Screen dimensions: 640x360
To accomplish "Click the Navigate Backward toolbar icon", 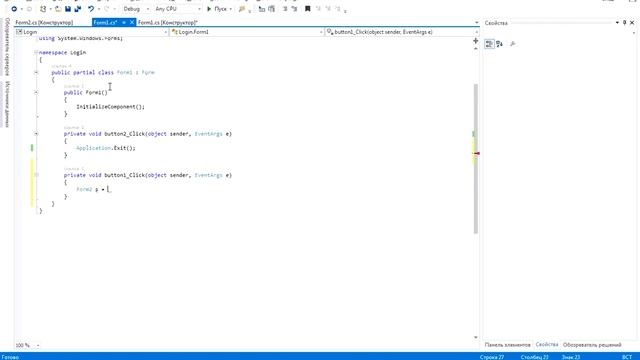I will pyautogui.click(x=14, y=9).
